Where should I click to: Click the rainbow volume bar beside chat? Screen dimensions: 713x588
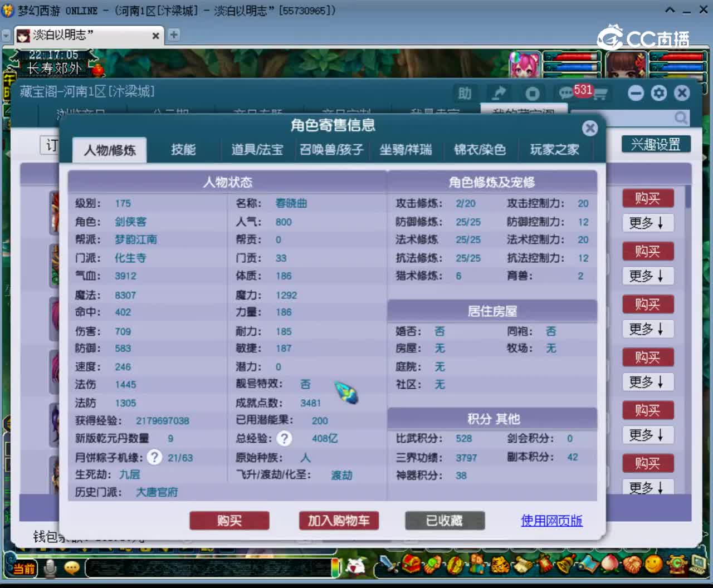coord(336,567)
